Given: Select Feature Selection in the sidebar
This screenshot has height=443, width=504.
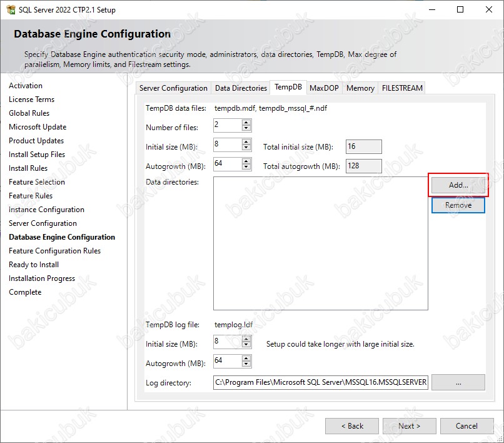Looking at the screenshot, I should 37,182.
